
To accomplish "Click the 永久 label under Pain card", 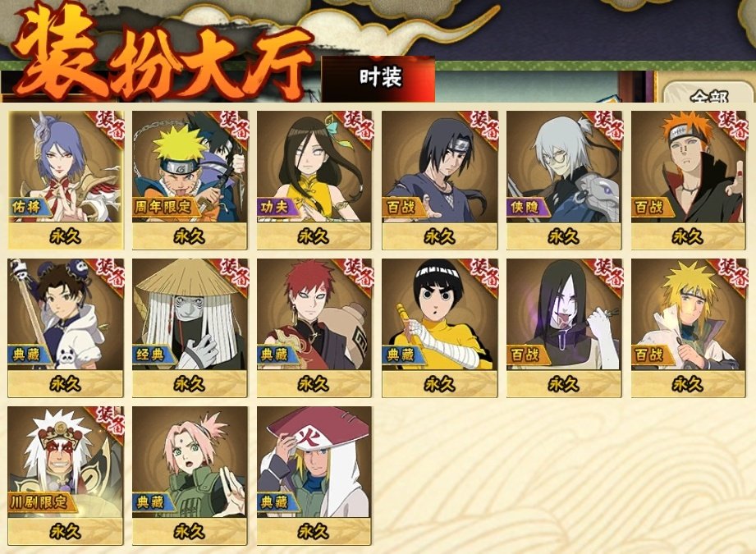I will pyautogui.click(x=689, y=236).
